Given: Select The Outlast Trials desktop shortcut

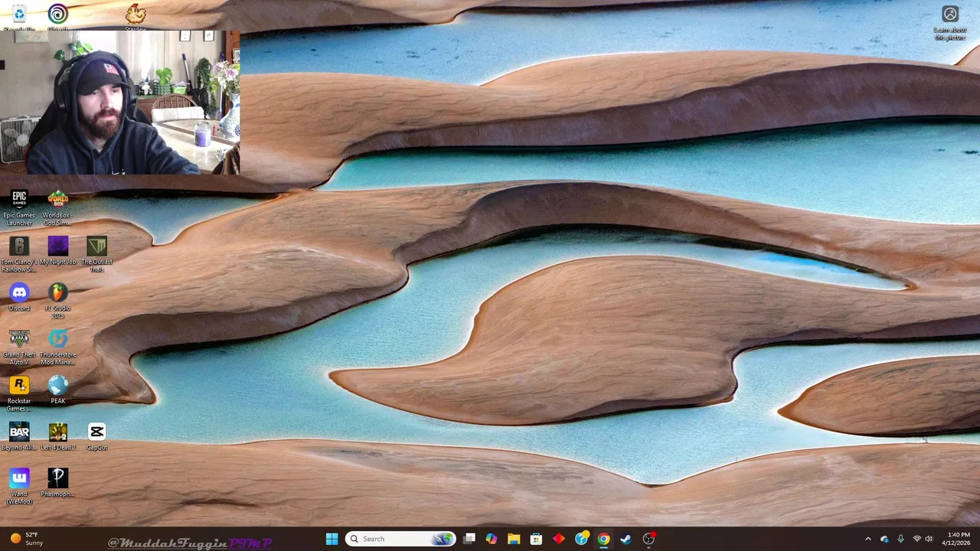Looking at the screenshot, I should 96,255.
